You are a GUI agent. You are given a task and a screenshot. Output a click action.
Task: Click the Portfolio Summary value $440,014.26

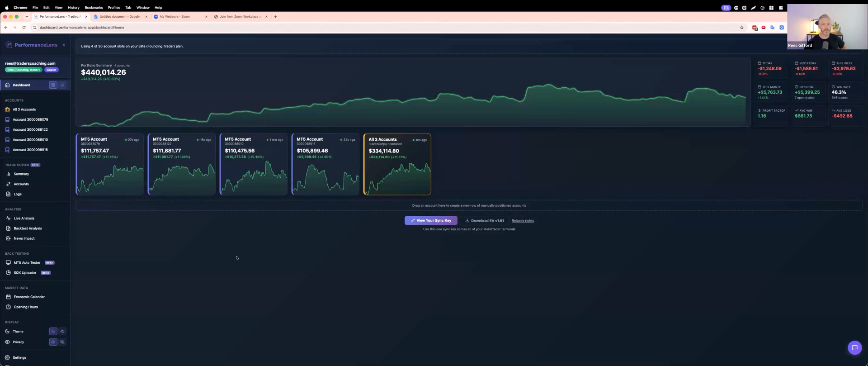tap(104, 72)
